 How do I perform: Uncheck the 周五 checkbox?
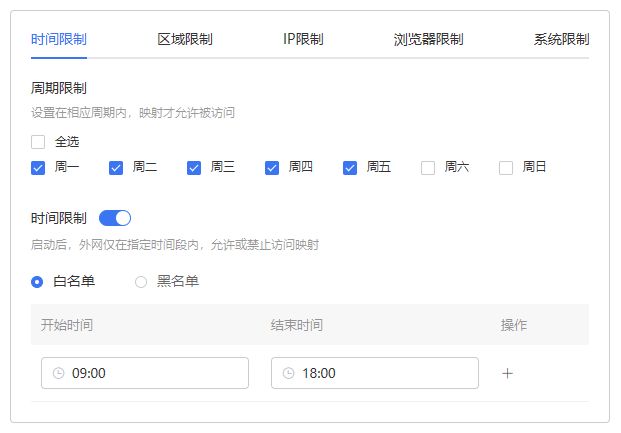350,168
